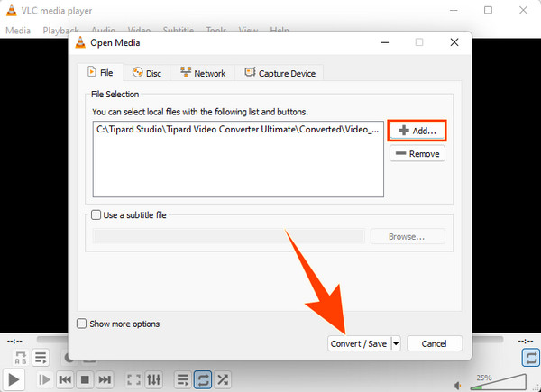This screenshot has width=541, height=392.
Task: Click the seek bar in VLC main window
Action: click(270, 340)
